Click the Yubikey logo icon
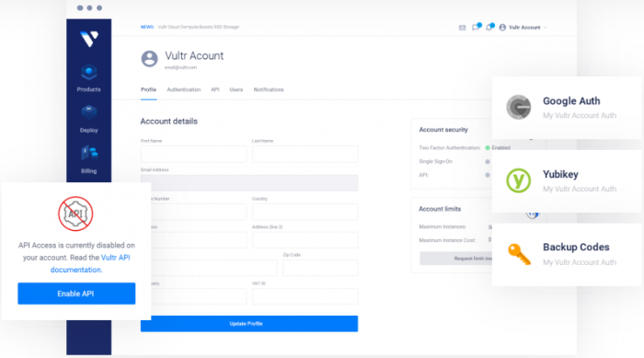This screenshot has width=644, height=358. pyautogui.click(x=518, y=180)
